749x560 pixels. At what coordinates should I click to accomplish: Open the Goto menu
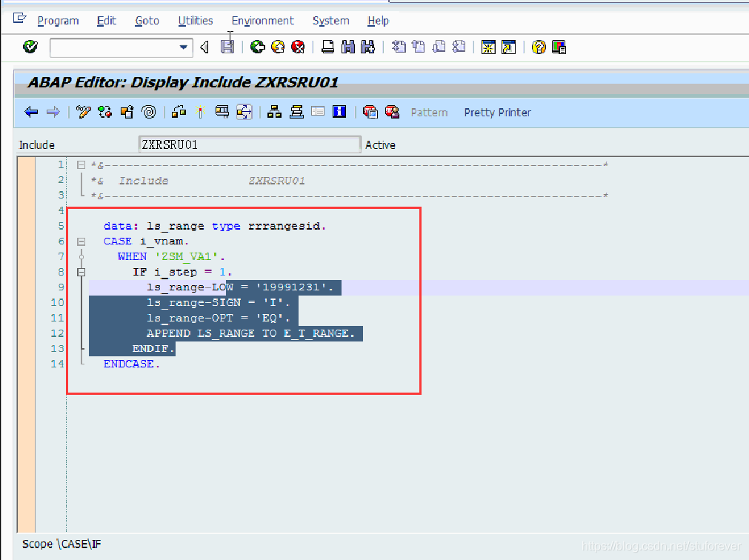pos(147,21)
